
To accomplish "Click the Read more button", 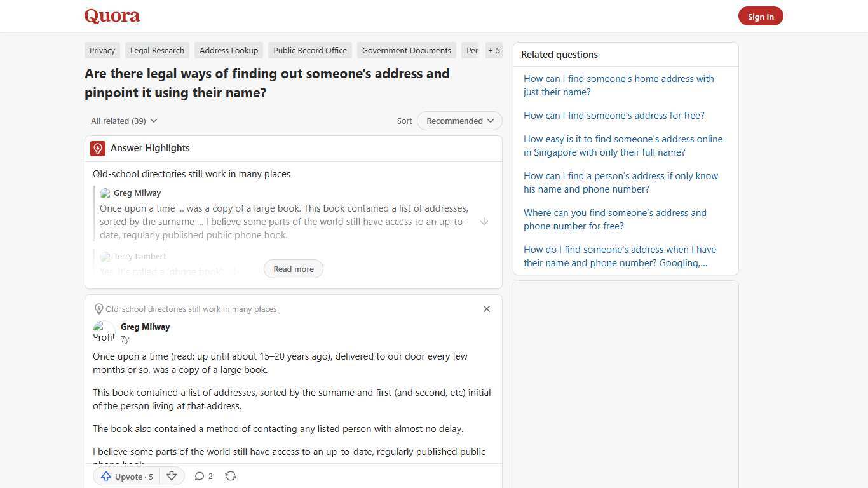I will click(293, 269).
